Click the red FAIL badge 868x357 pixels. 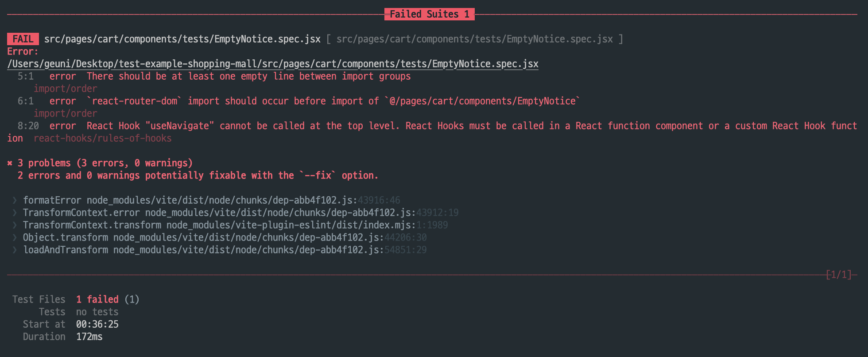[x=23, y=39]
